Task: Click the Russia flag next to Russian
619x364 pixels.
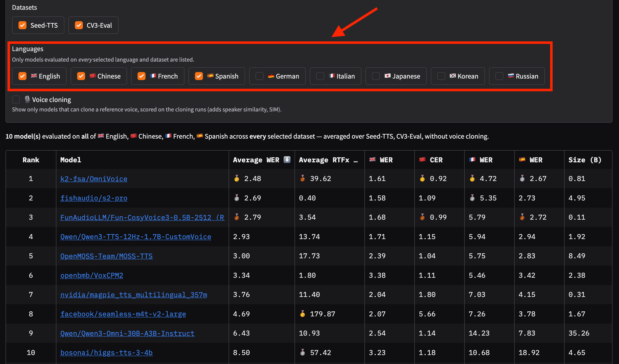Action: [x=511, y=76]
